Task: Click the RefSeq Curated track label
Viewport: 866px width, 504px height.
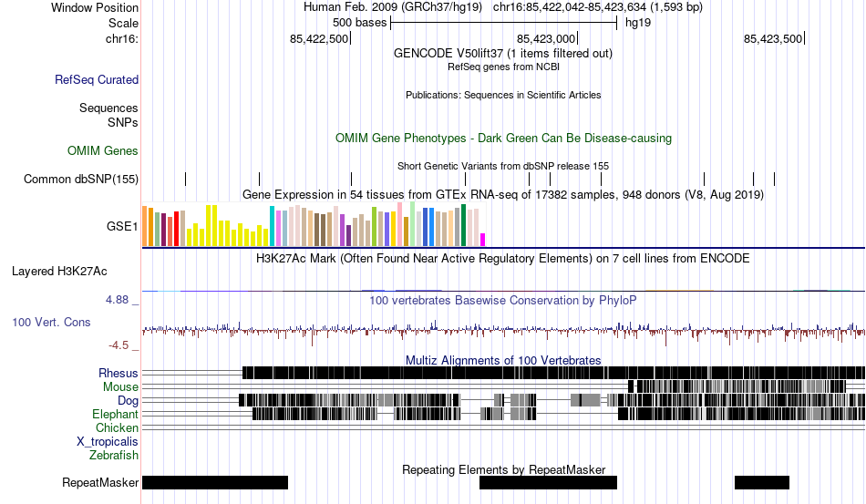Action: pos(96,79)
